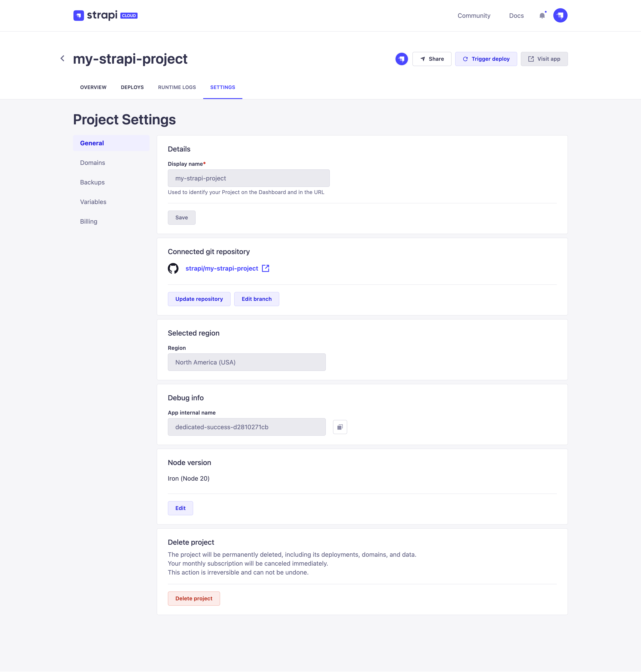Viewport: 641px width, 672px height.
Task: Open the Runtime Logs tab
Action: pyautogui.click(x=177, y=87)
